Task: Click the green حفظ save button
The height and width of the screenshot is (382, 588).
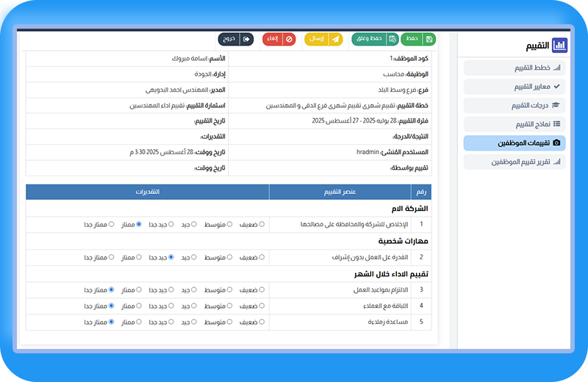Action: (417, 39)
